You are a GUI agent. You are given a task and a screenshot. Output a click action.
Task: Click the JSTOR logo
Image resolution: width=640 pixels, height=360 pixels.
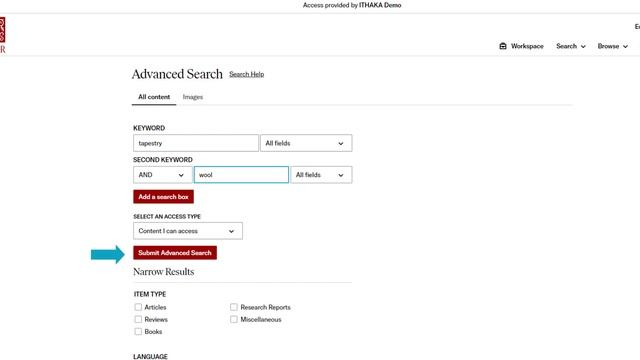pos(2,35)
